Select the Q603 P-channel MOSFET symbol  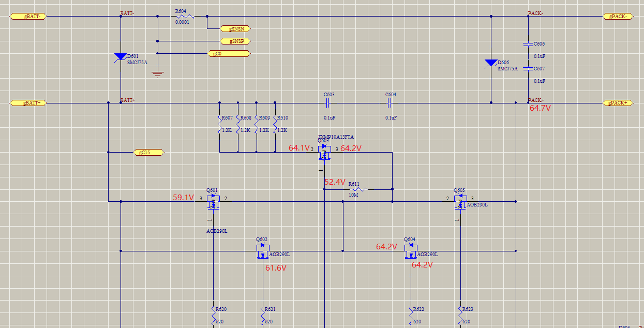pos(324,153)
